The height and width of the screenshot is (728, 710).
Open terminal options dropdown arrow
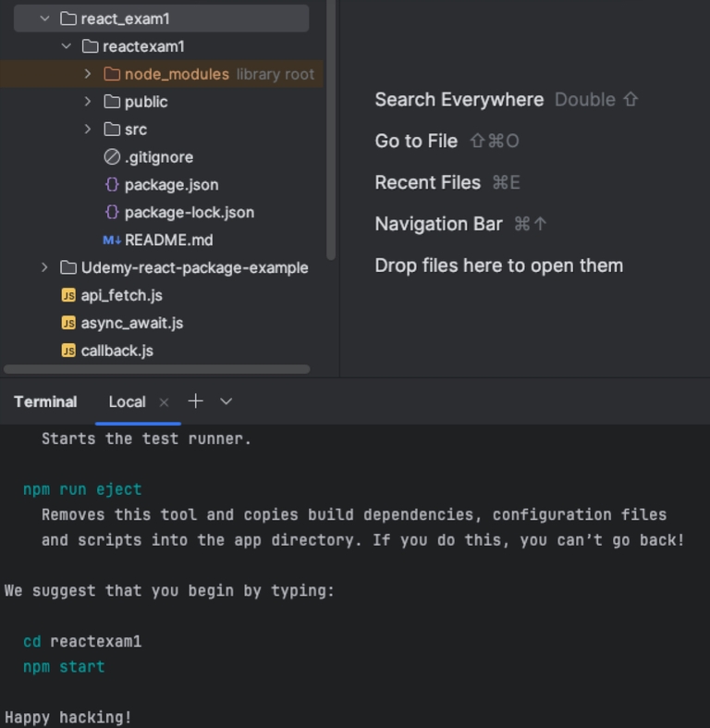226,401
